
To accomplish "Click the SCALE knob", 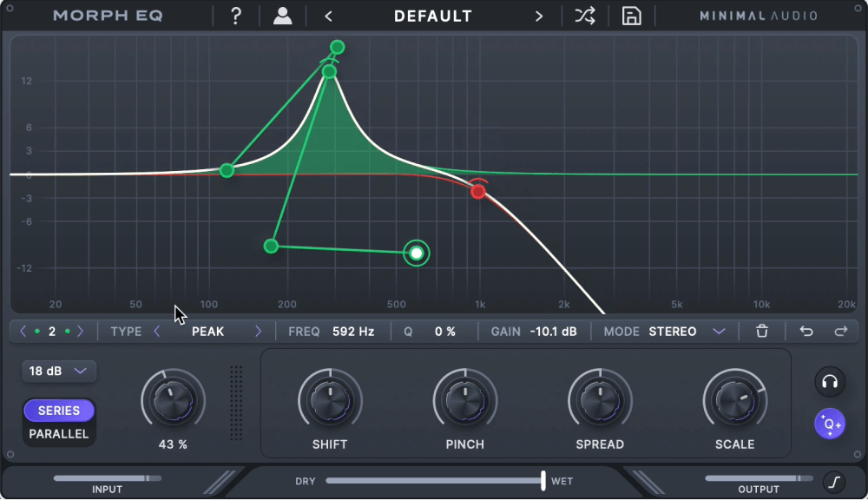I will coord(735,401).
